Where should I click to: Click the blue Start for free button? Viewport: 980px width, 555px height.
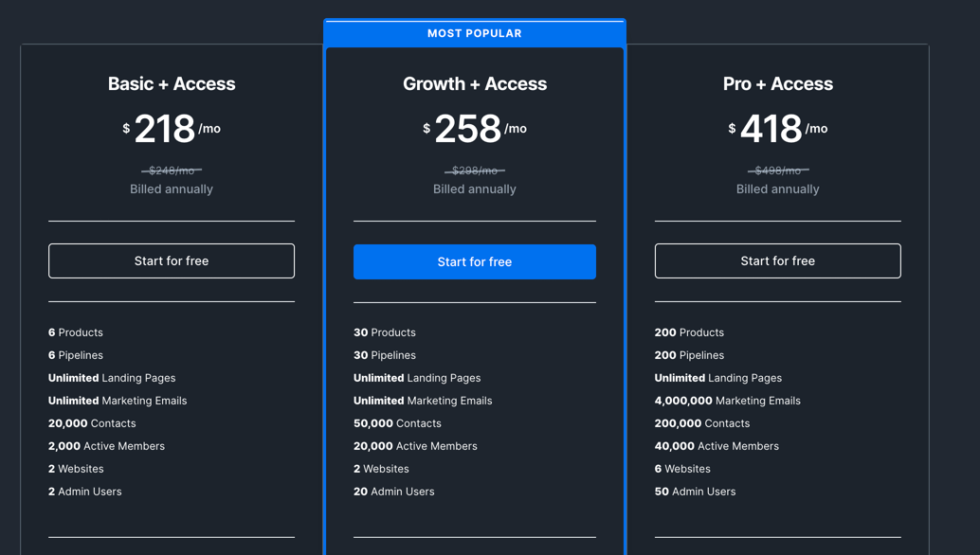(x=475, y=261)
